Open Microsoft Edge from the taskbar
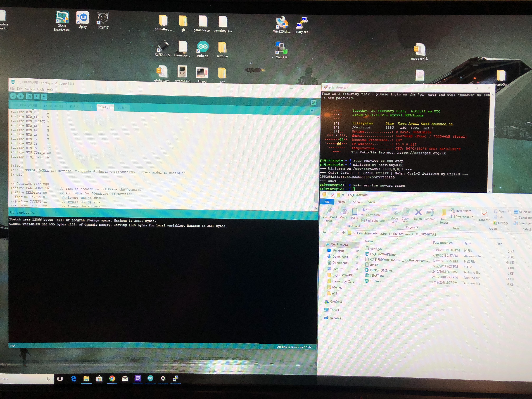 (74, 379)
